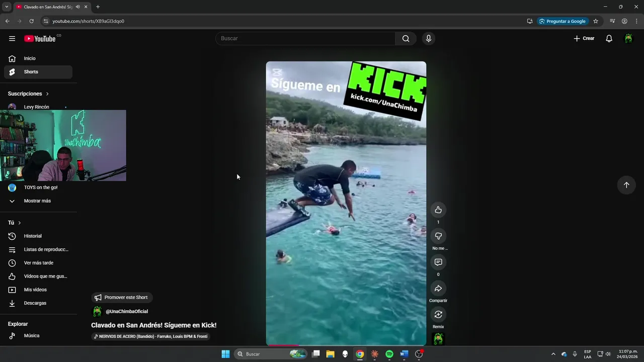This screenshot has height=362, width=644.
Task: Click Promover este Short button
Action: coord(121,297)
